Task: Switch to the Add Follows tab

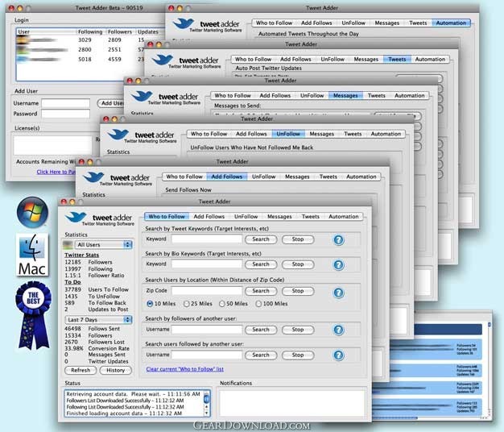Action: point(209,217)
